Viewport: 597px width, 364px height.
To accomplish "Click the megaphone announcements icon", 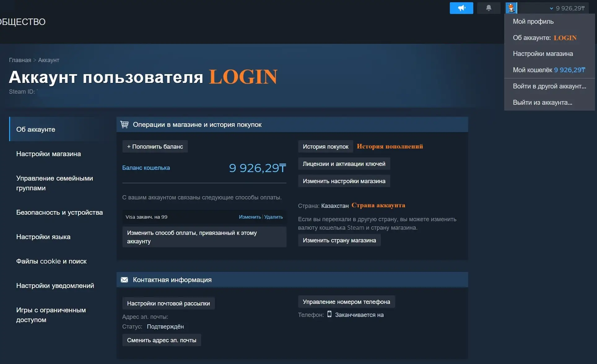I will tap(461, 8).
